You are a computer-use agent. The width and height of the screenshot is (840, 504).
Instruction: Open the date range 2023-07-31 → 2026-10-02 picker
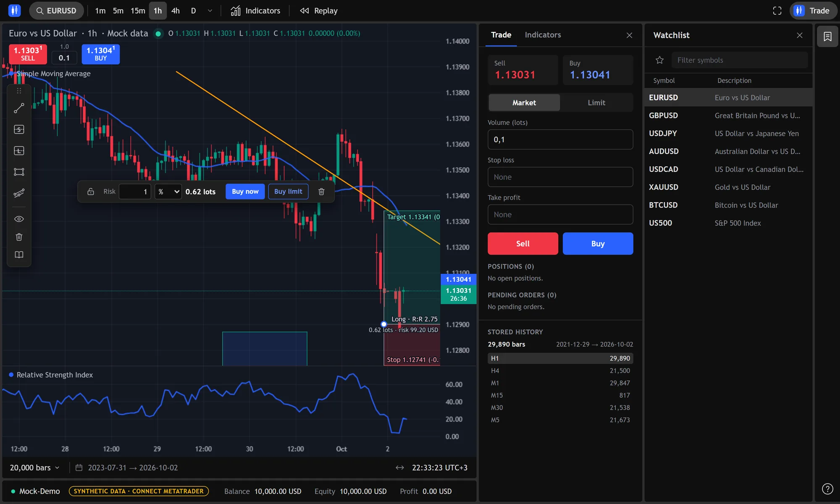pyautogui.click(x=126, y=467)
